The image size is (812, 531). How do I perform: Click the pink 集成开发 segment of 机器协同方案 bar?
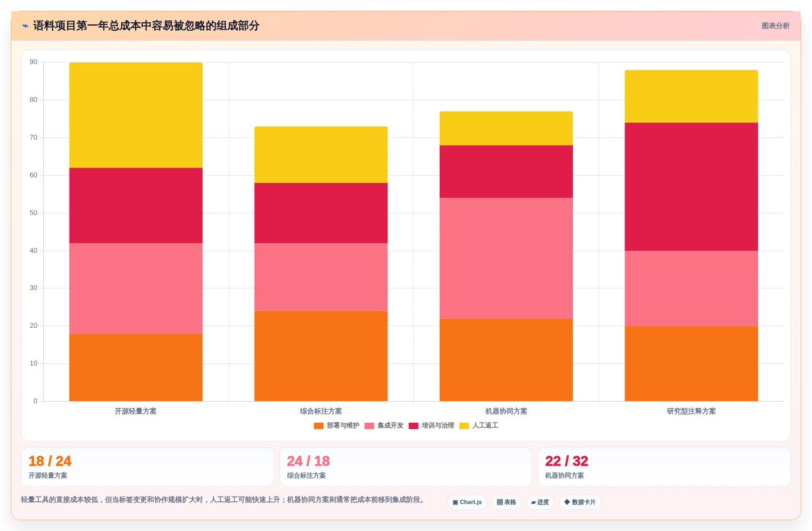point(506,258)
